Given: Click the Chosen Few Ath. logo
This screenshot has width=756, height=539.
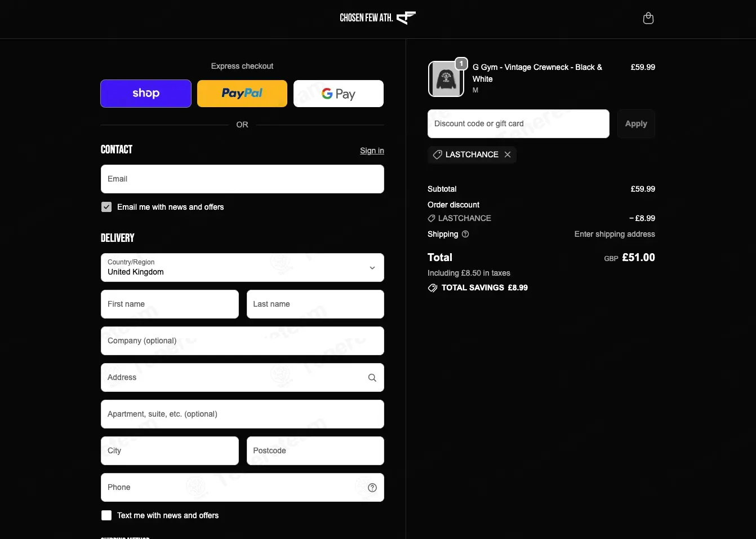Looking at the screenshot, I should pyautogui.click(x=377, y=18).
